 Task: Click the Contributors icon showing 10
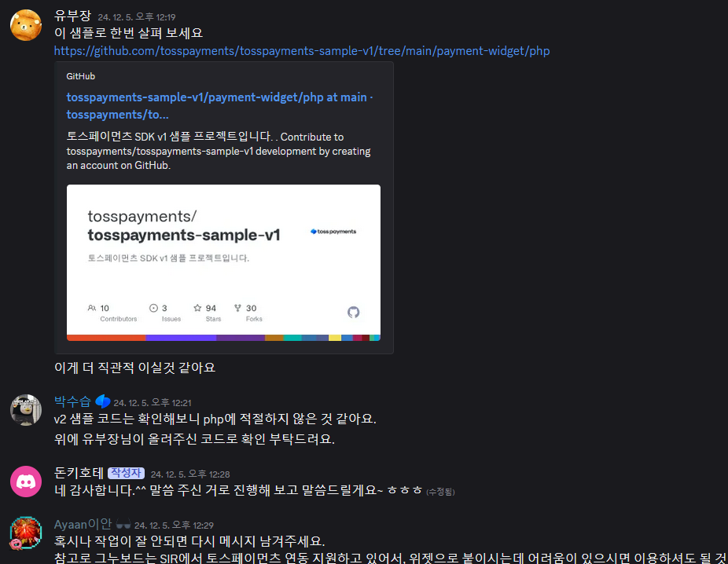[92, 308]
